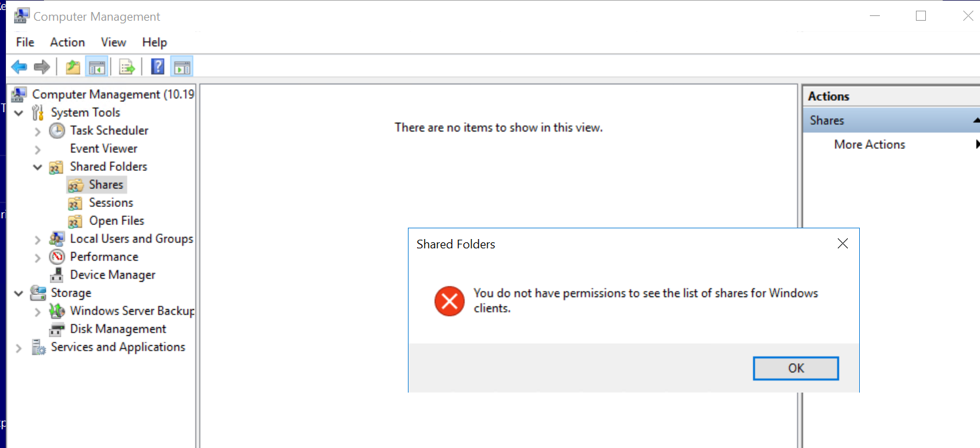Click the forward navigation arrow in toolbar

tap(40, 66)
